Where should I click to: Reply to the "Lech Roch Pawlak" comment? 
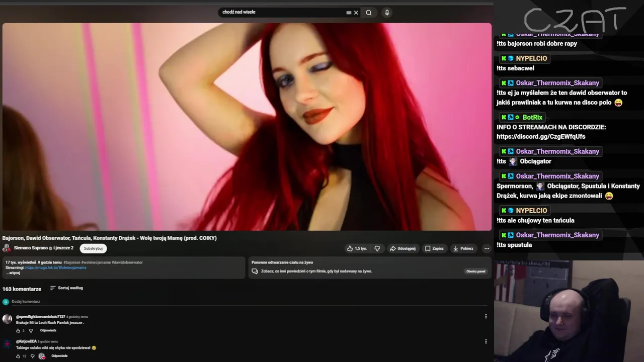[x=48, y=330]
